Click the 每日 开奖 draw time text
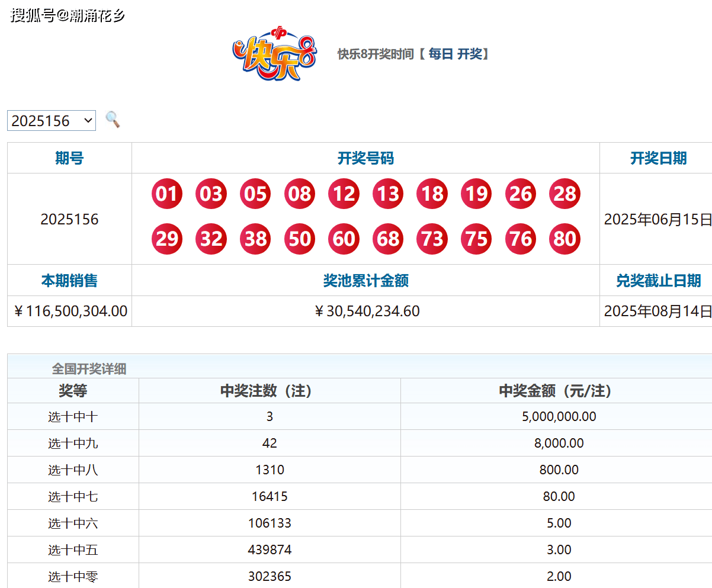Image resolution: width=712 pixels, height=588 pixels. click(x=455, y=54)
